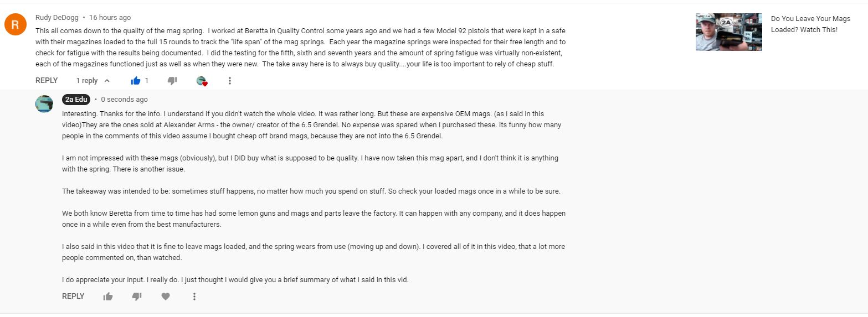Click the 2a Edu profile avatar
868x317 pixels.
pyautogui.click(x=44, y=103)
